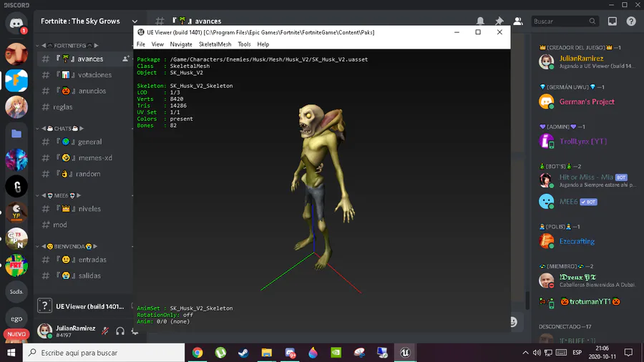This screenshot has height=362, width=644.
Task: Collapse the BIENVENIDA channel category
Action: point(67,246)
